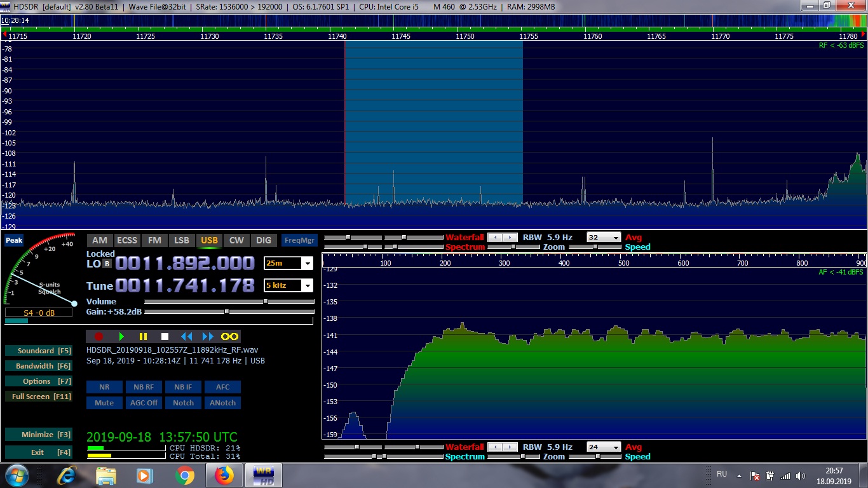Click 11745 on the RF frequency scale
The image size is (868, 488).
coord(401,36)
